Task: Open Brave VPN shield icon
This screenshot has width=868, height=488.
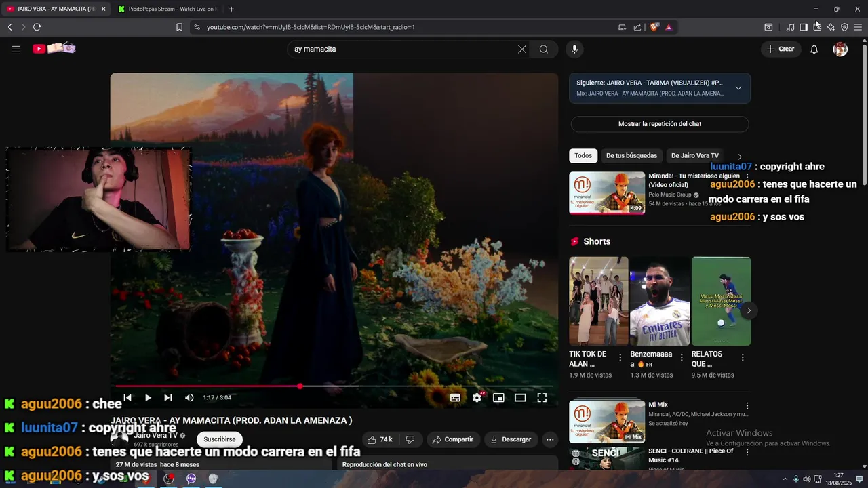Action: click(844, 27)
